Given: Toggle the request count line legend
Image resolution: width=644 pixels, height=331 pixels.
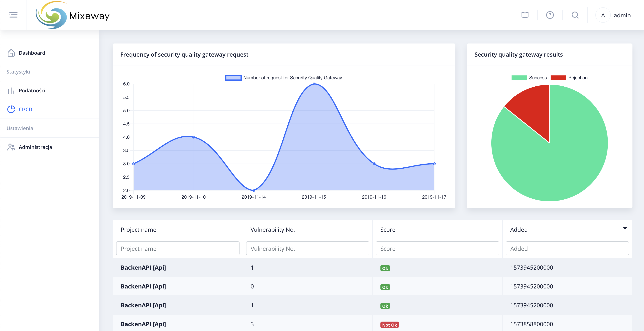Looking at the screenshot, I should [x=284, y=78].
